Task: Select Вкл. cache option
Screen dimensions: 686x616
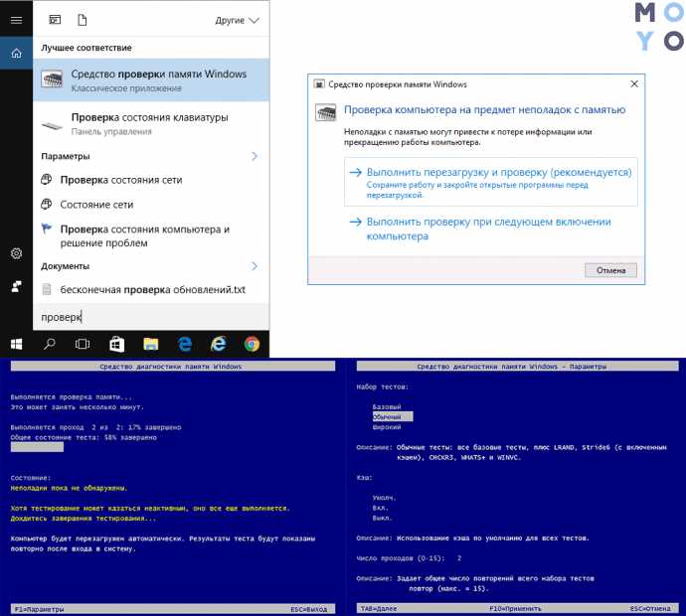Action: pos(380,508)
